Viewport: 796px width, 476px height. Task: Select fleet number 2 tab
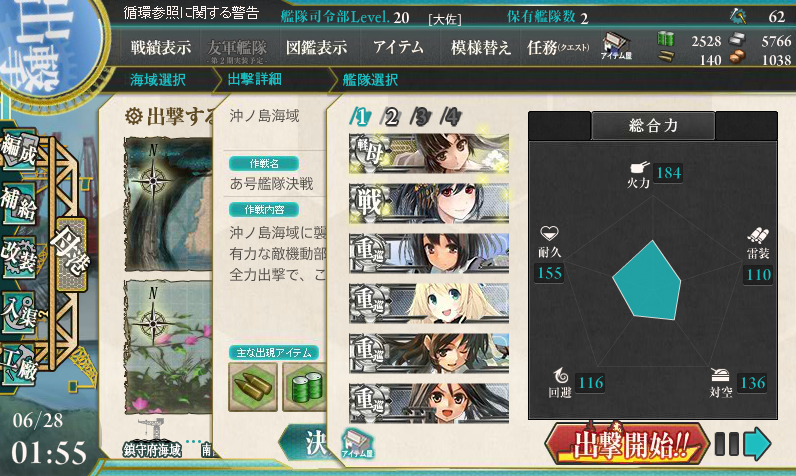coord(391,117)
